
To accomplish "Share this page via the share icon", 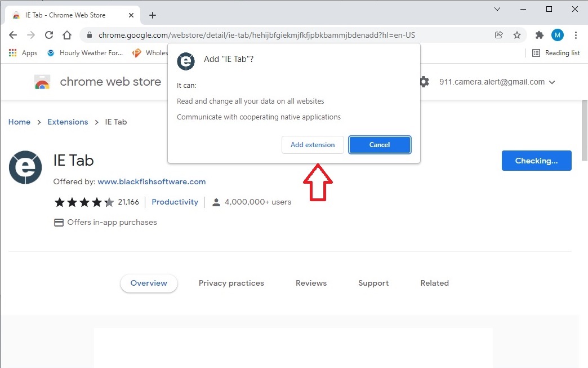I will pos(499,35).
